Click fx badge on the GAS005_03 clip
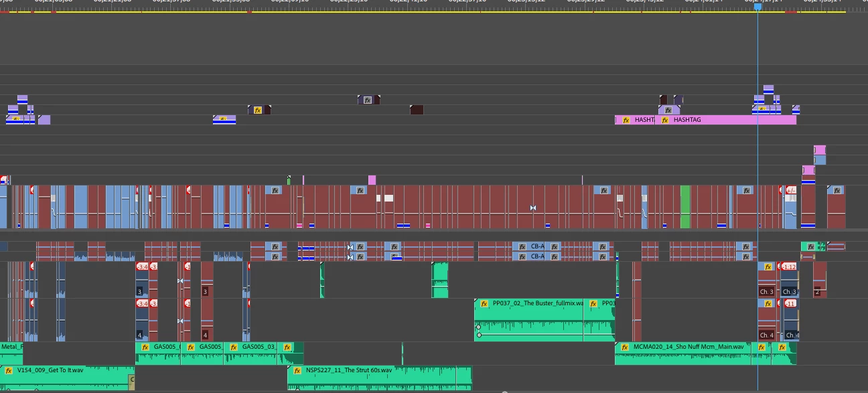The height and width of the screenshot is (393, 868). click(x=234, y=347)
